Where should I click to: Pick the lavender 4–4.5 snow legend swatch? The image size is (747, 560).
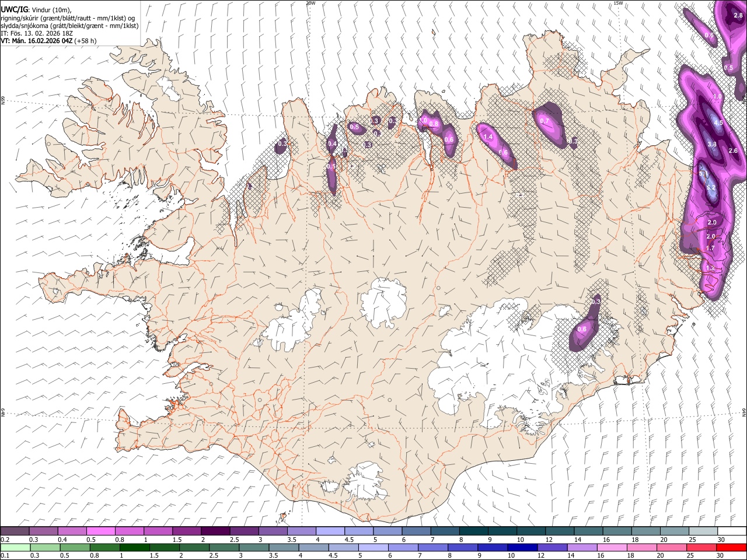[330, 531]
